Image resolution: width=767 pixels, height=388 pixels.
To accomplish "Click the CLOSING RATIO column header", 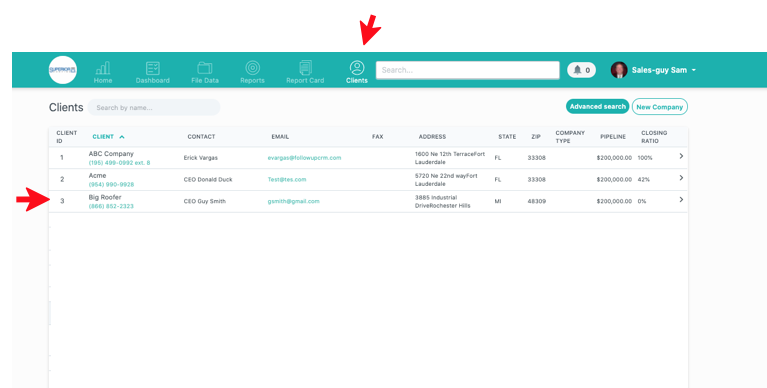I will 654,137.
